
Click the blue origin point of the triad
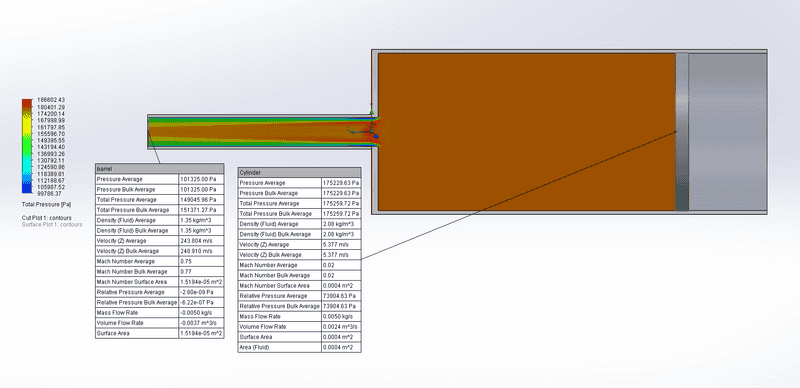point(376,136)
